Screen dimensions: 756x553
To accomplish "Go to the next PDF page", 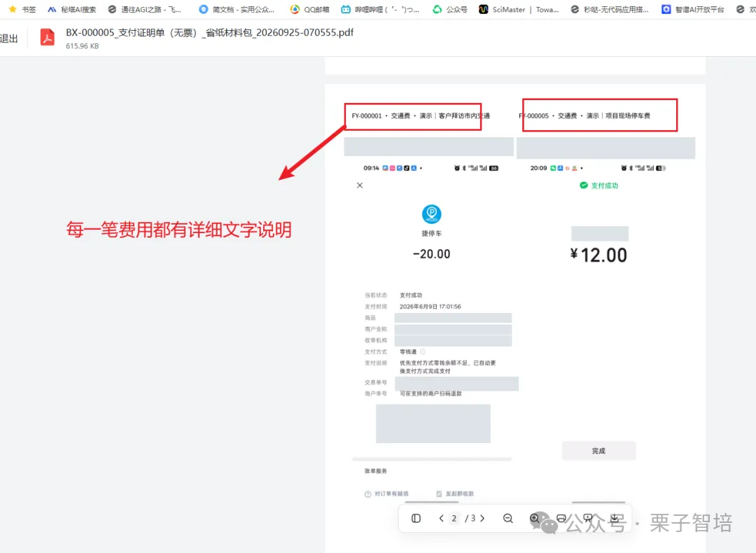I will pos(482,518).
